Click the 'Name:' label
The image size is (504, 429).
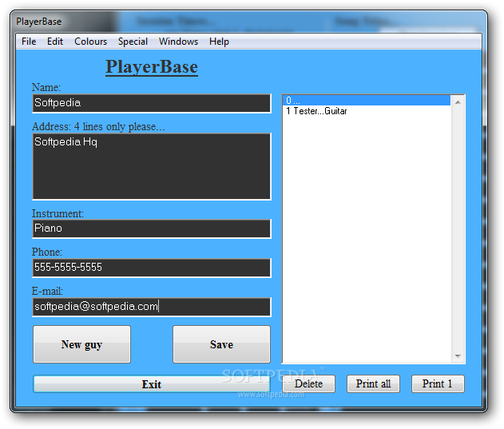pyautogui.click(x=46, y=87)
